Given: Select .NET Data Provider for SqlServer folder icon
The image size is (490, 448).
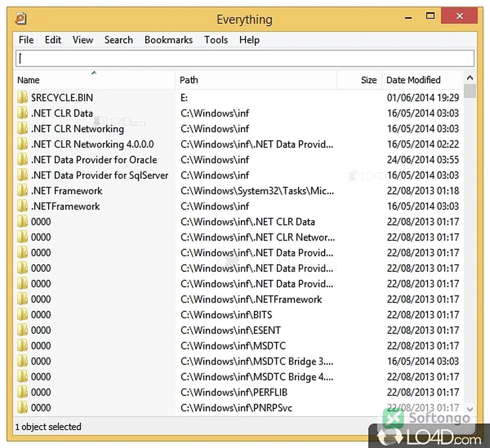Looking at the screenshot, I should [x=22, y=175].
